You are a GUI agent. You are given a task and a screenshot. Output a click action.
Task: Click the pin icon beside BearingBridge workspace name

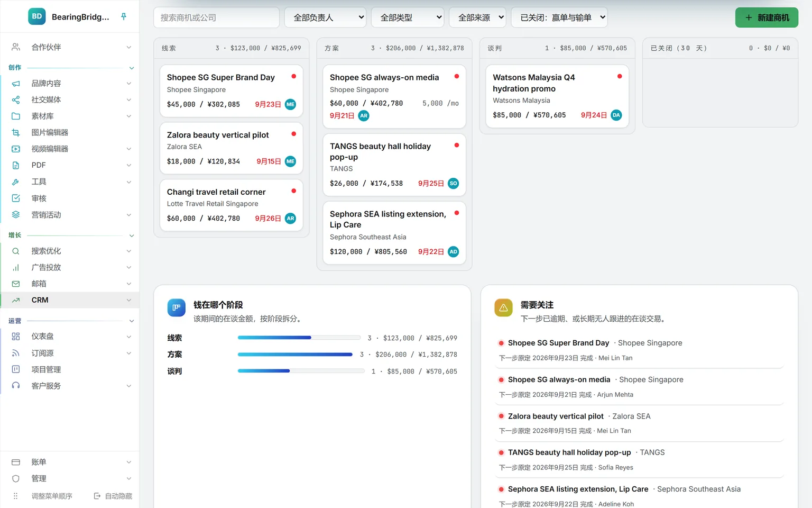124,17
